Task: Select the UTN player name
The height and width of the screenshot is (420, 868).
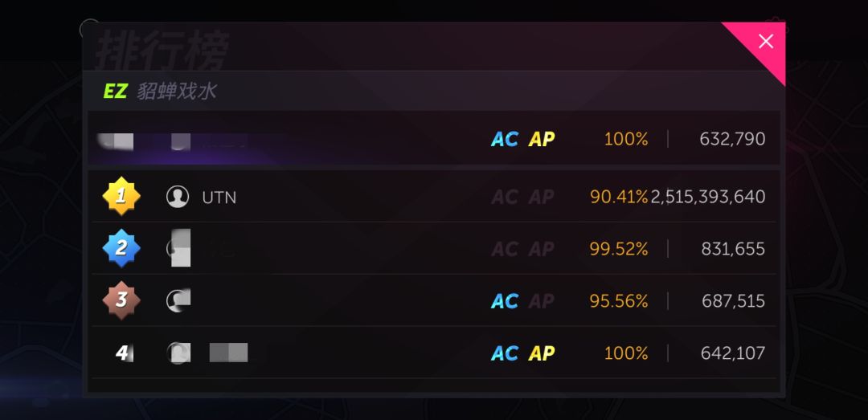Action: click(219, 198)
